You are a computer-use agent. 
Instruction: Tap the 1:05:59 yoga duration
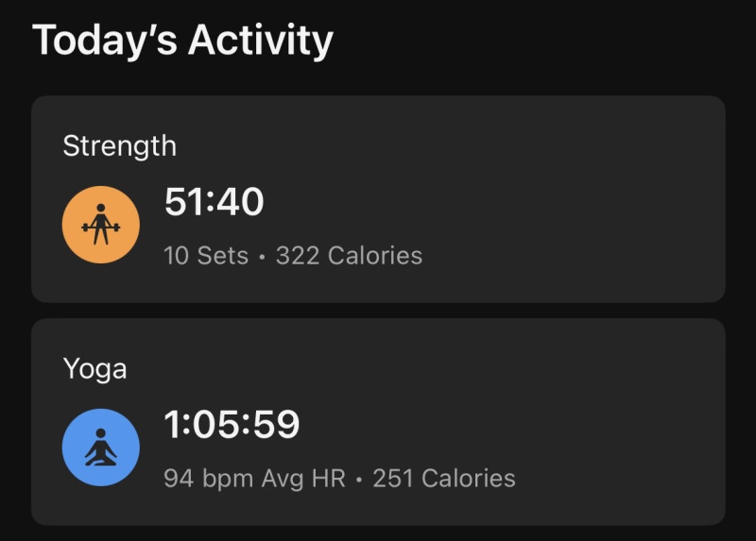point(232,426)
